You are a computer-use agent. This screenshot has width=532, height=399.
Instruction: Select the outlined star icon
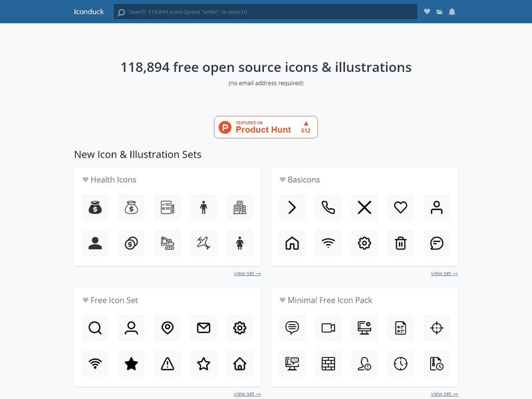pos(203,364)
